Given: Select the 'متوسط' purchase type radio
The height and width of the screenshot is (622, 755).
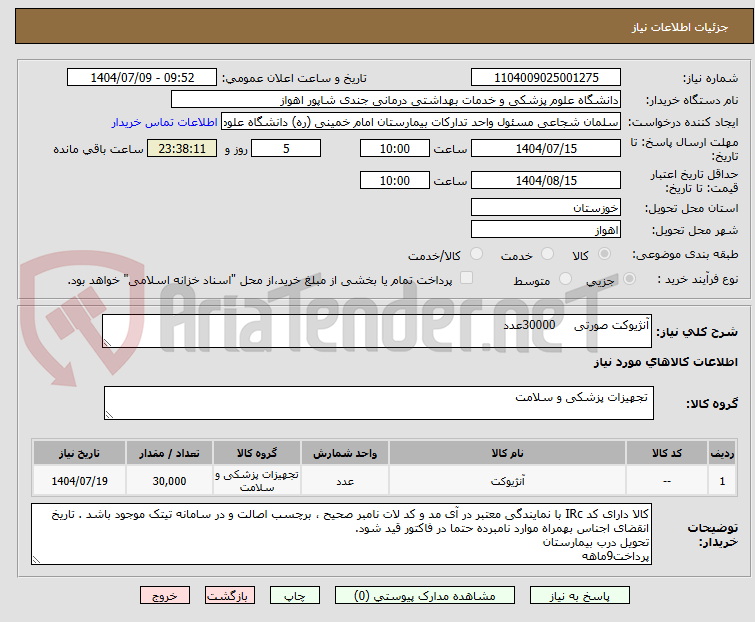Looking at the screenshot, I should click(565, 279).
